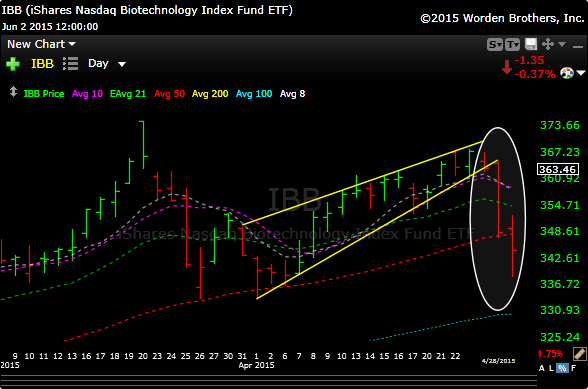Expand the gray arrow beside move icon
588x389 pixels.
[x=562, y=44]
